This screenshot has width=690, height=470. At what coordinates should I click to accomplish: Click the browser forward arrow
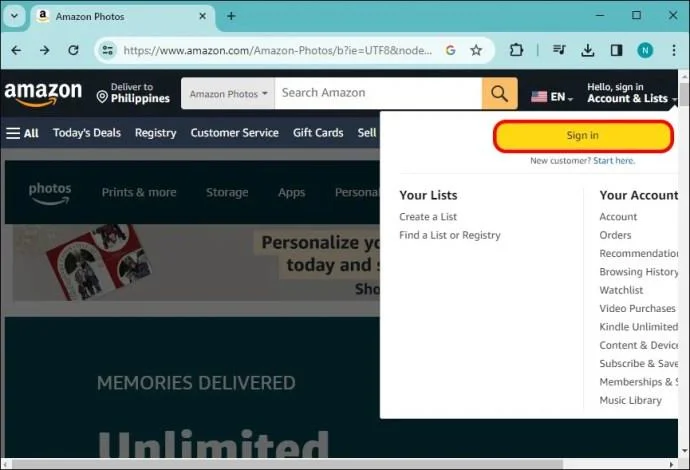pyautogui.click(x=44, y=50)
